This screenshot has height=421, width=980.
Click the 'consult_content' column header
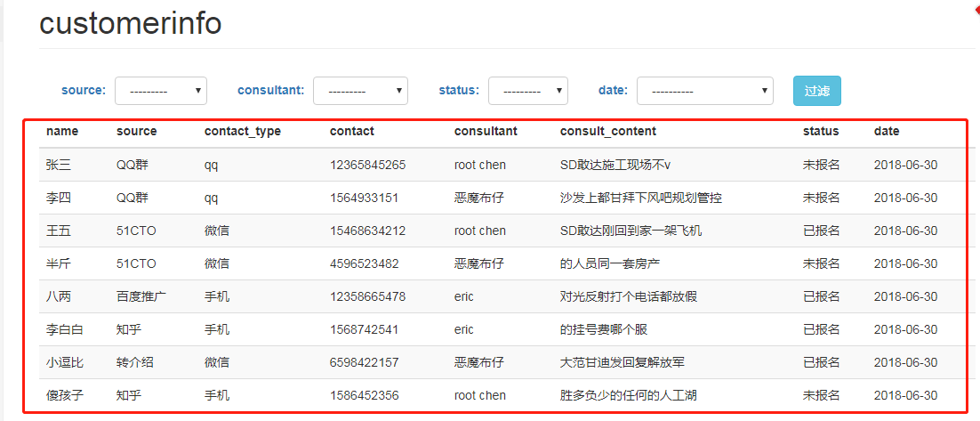point(608,132)
